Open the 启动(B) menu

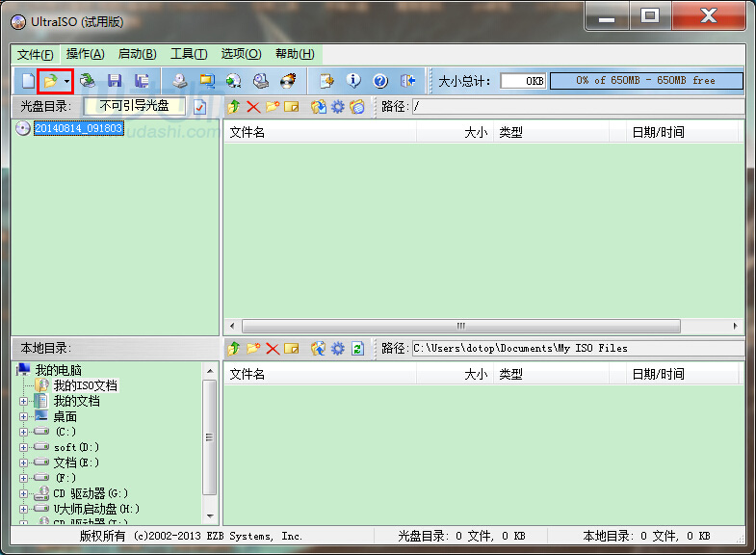click(x=138, y=54)
